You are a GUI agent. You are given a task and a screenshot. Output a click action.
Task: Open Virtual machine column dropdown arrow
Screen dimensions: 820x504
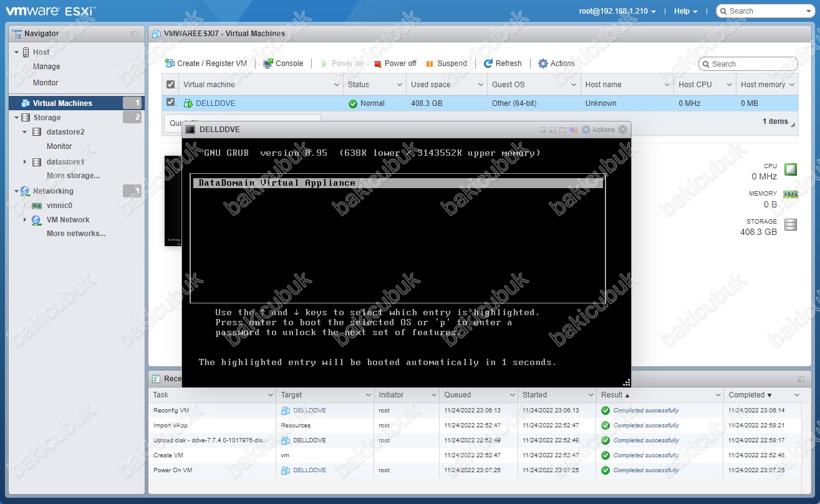click(x=337, y=85)
